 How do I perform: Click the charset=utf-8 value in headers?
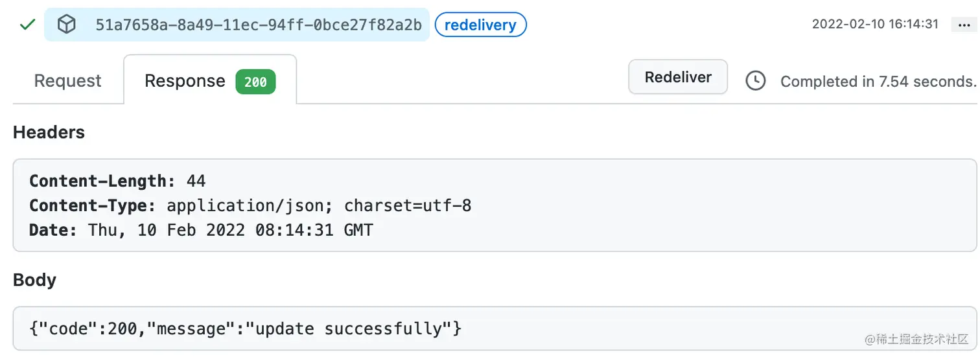point(408,205)
